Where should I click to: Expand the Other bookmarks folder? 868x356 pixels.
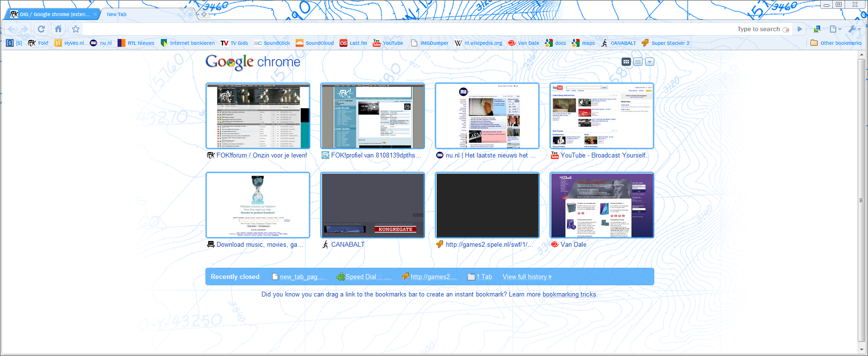pos(836,43)
